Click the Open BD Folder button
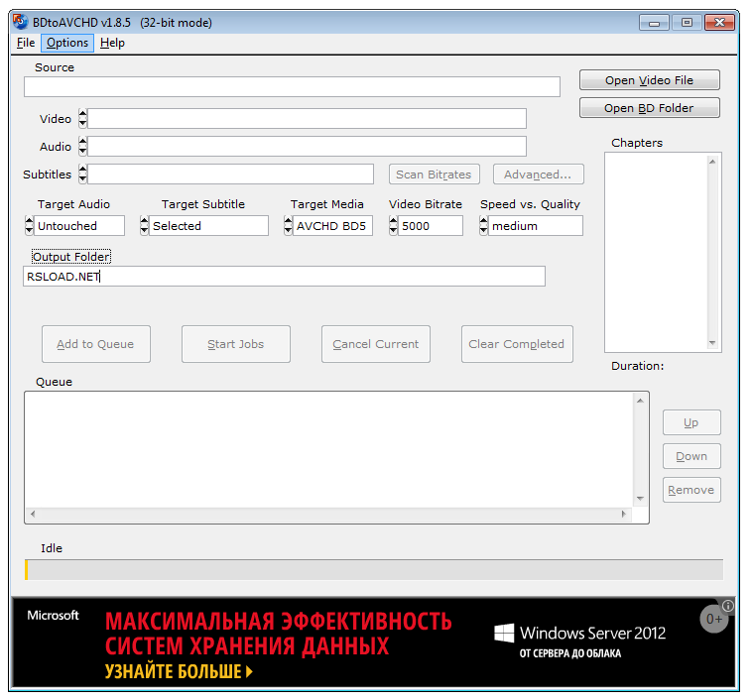This screenshot has height=700, width=753. 649,108
